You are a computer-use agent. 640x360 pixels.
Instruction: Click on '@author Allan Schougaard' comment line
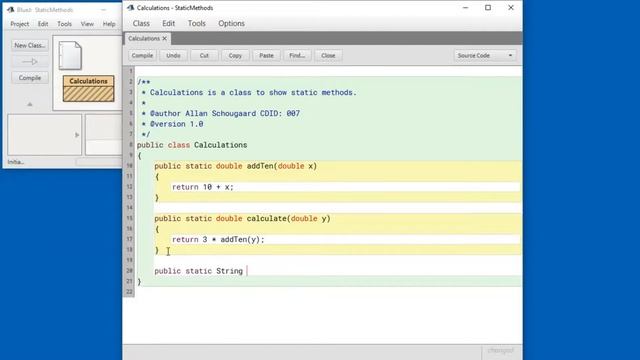click(x=220, y=113)
